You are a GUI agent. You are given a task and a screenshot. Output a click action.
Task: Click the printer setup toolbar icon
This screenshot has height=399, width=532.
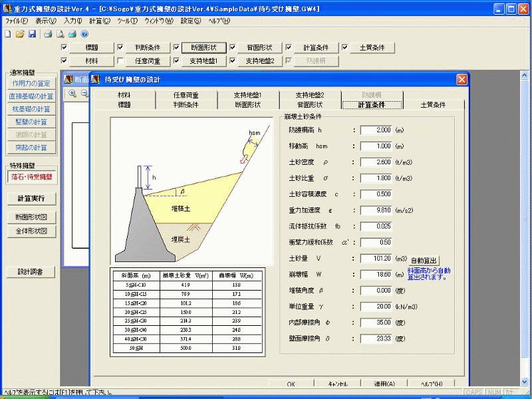point(72,34)
